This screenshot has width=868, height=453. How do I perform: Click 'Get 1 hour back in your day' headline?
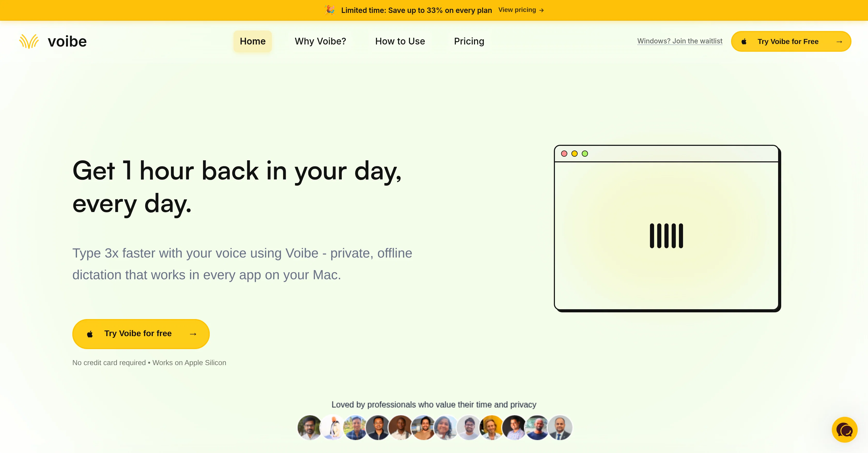(237, 187)
